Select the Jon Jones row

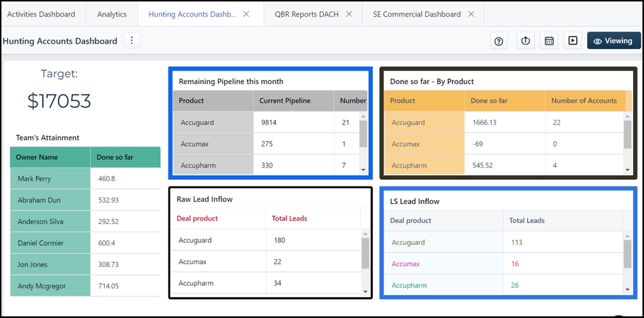(85, 264)
